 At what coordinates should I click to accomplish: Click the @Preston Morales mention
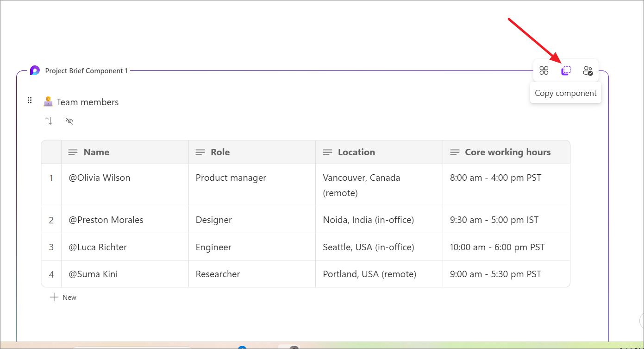[x=106, y=220]
